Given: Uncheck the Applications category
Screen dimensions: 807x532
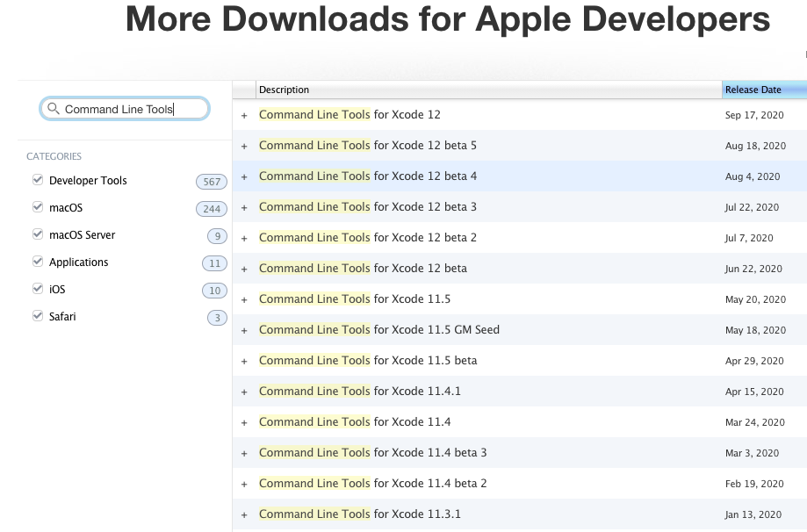Looking at the screenshot, I should coord(38,262).
